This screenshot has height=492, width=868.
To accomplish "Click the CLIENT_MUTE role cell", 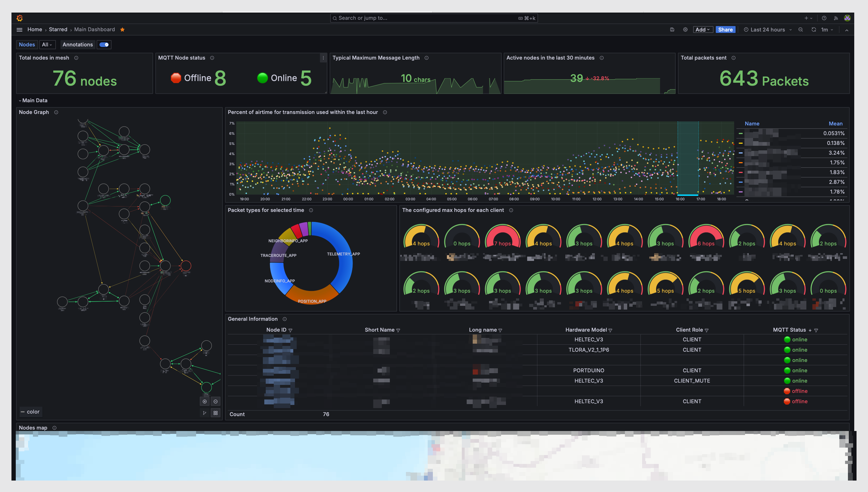I will (x=692, y=381).
